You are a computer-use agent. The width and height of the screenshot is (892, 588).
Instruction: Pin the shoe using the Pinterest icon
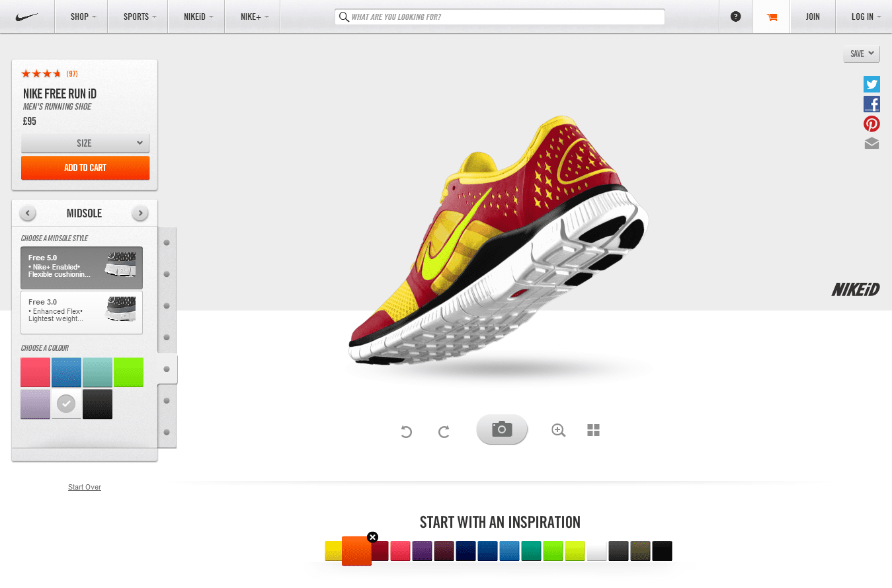(872, 124)
